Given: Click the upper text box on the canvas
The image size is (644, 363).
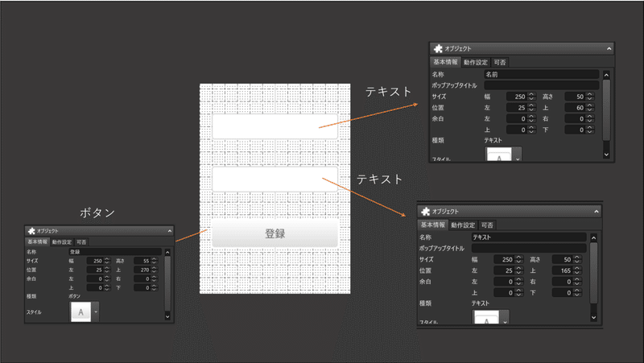Looking at the screenshot, I should (275, 126).
